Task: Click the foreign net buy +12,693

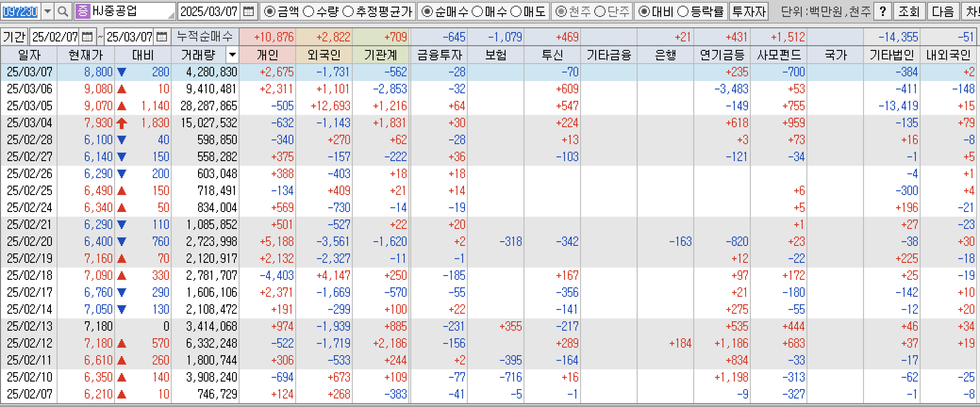Action: [x=330, y=106]
